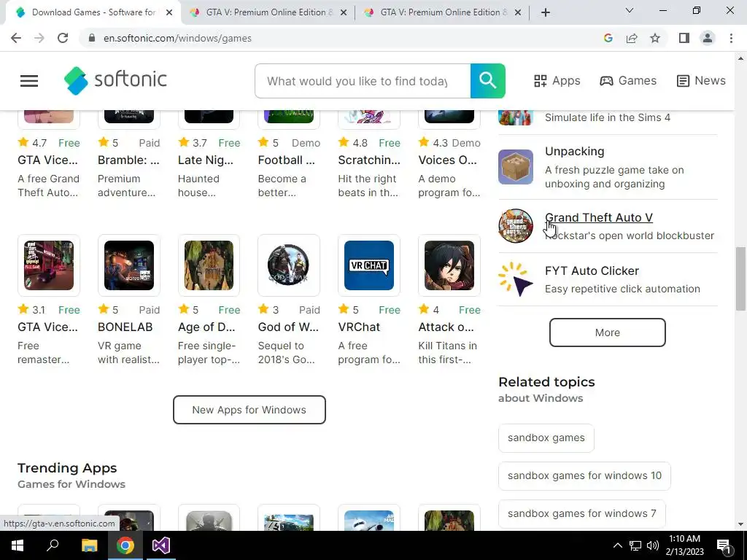Click the Attack on Titan game icon
This screenshot has width=747, height=560.
coord(449,265)
